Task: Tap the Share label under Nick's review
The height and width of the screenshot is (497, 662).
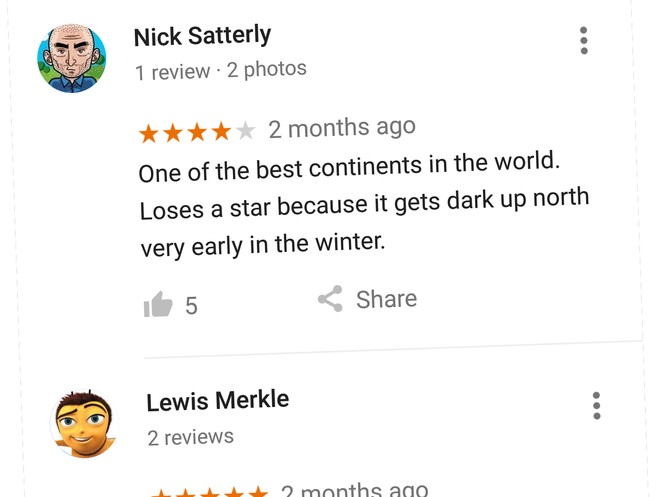Action: (386, 299)
